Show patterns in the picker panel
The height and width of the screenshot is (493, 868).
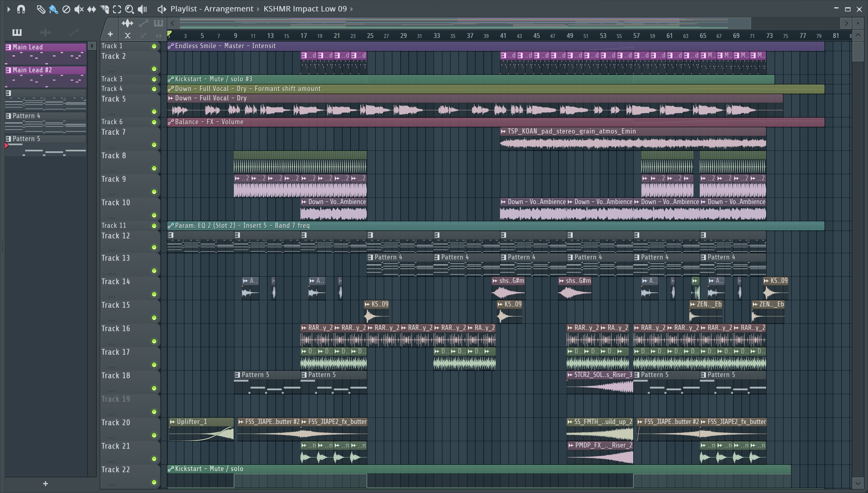tap(17, 32)
